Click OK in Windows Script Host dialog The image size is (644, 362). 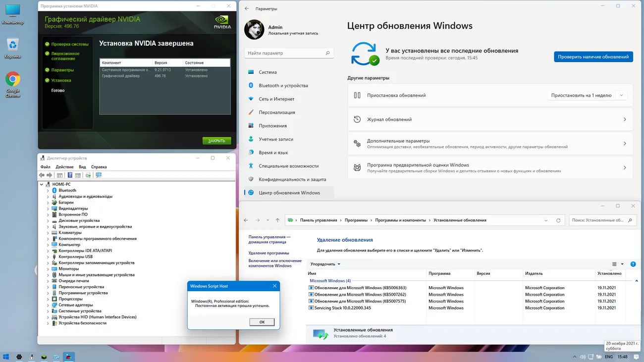pos(262,322)
